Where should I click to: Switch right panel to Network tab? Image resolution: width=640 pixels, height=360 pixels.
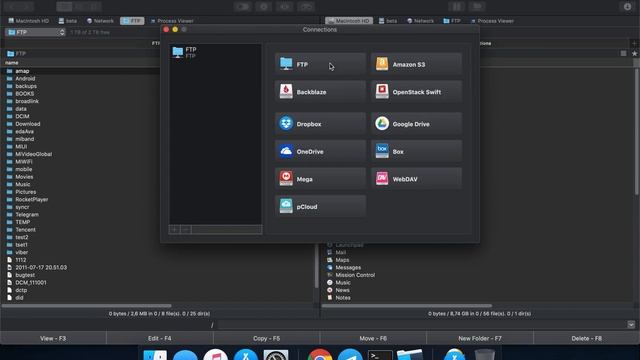pos(420,21)
